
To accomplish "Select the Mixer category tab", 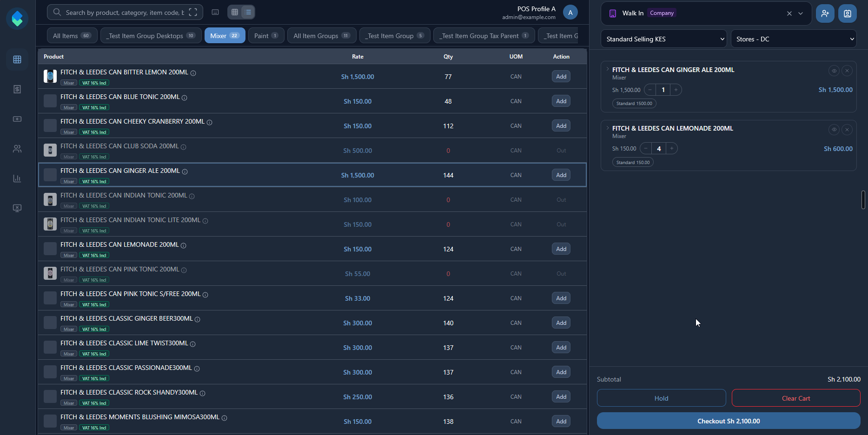I will tap(225, 36).
